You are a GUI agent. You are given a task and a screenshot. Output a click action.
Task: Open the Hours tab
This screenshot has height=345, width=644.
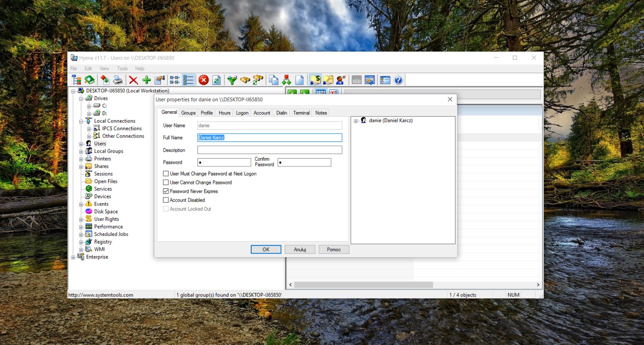point(225,113)
